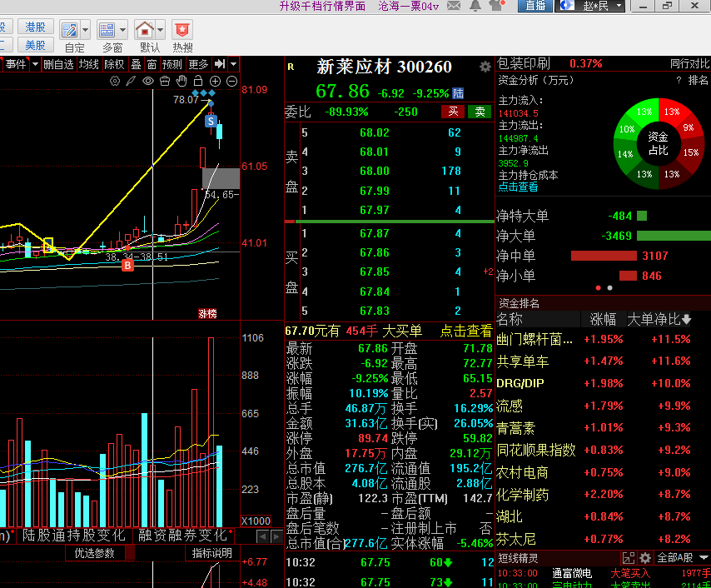Click 删自选 to remove from watchlist

pyautogui.click(x=58, y=64)
